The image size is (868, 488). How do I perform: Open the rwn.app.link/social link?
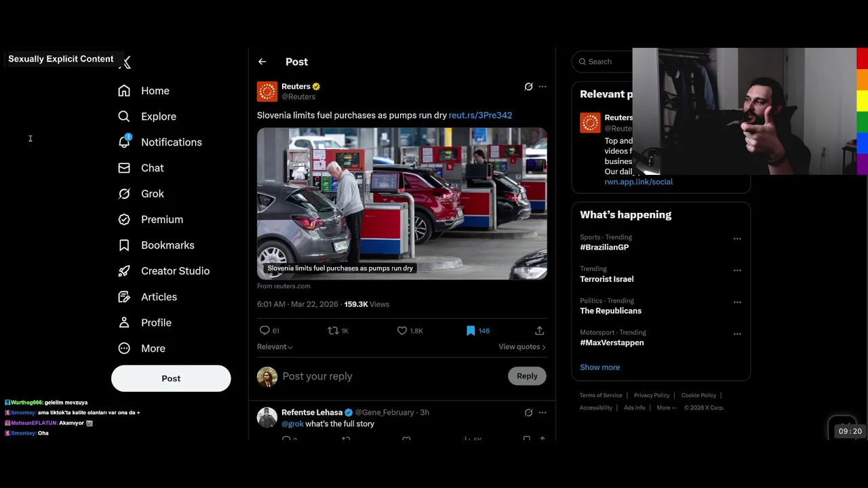pos(639,182)
